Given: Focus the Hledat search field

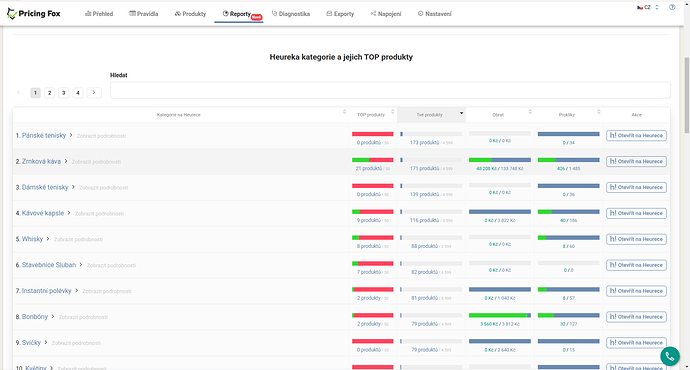Looking at the screenshot, I should tap(390, 90).
